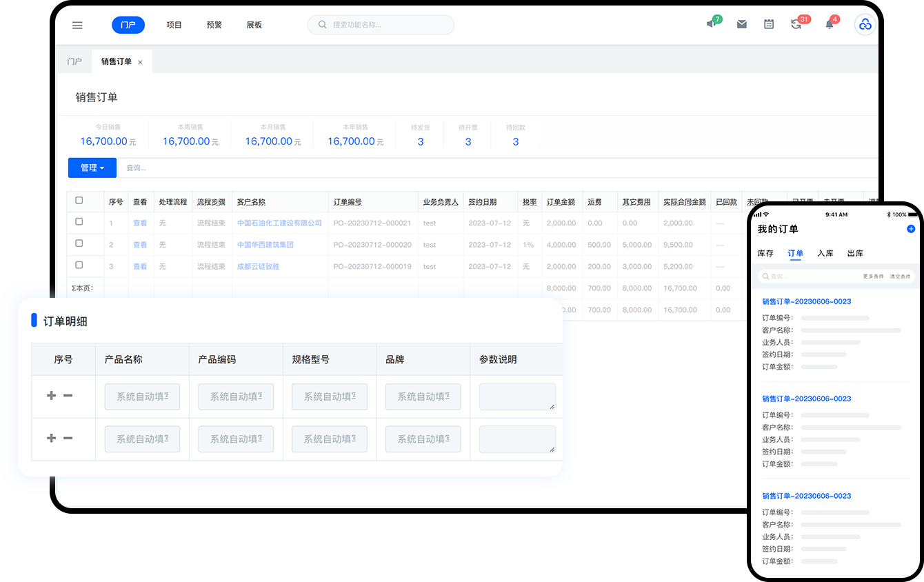Open the mail envelope icon
Screen dimensions: 924x582
point(741,25)
